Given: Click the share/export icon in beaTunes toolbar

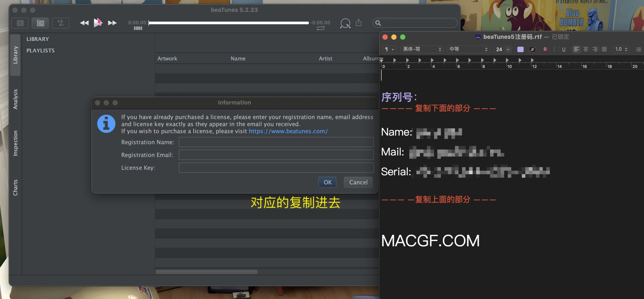Looking at the screenshot, I should (x=359, y=23).
